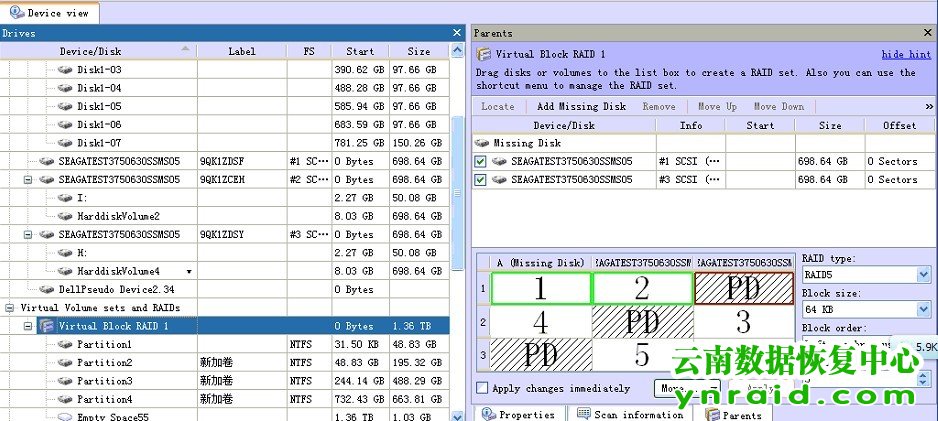This screenshot has width=938, height=421.
Task: Uncheck the #1 SCSI SEAGATE disk checkbox
Action: [x=481, y=161]
